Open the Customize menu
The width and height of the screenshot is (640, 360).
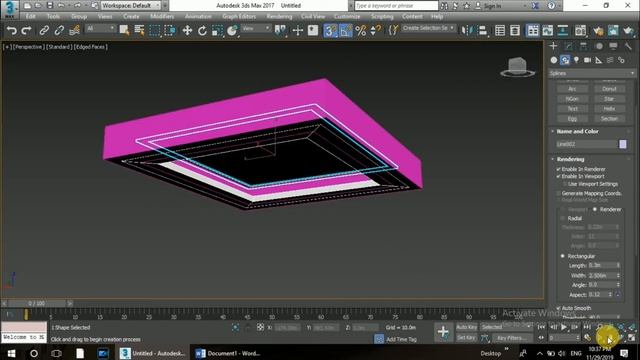(347, 17)
